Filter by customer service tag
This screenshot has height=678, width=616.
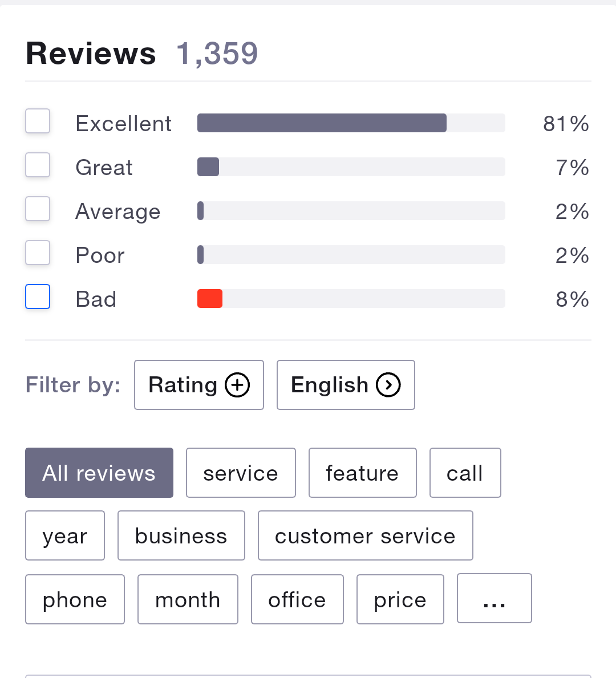(365, 535)
